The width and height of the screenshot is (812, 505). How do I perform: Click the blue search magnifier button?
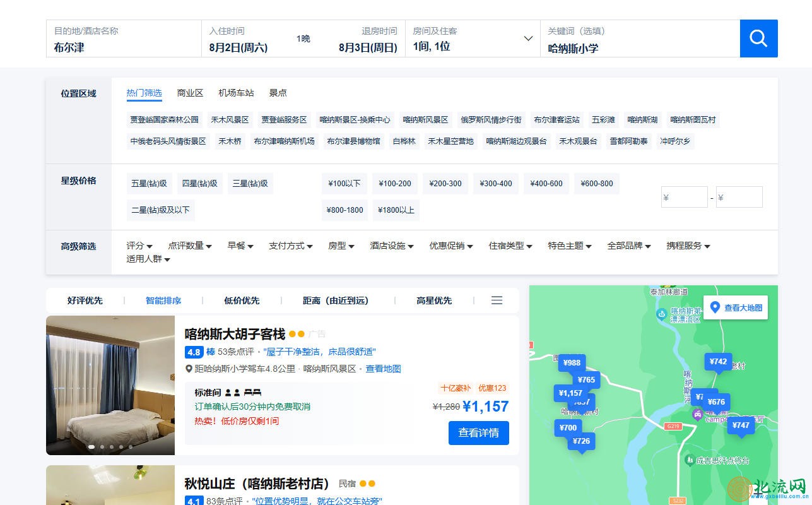[x=758, y=39]
